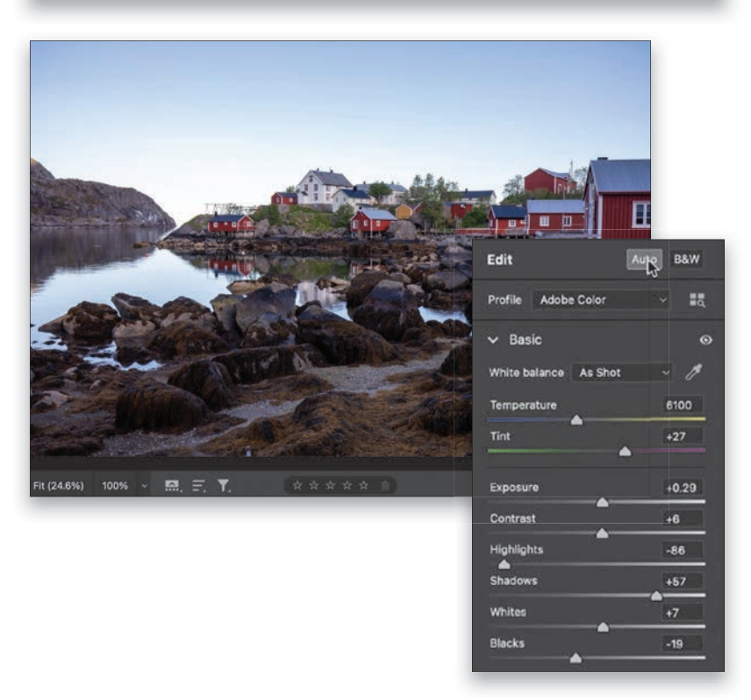Image resolution: width=751 pixels, height=700 pixels.
Task: Open the White balance As Shot dropdown
Action: 622,372
